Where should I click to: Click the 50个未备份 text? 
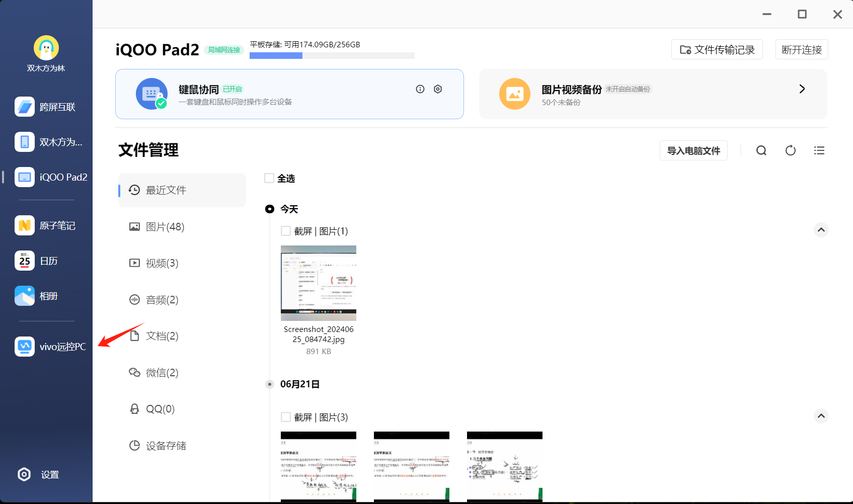click(x=561, y=102)
